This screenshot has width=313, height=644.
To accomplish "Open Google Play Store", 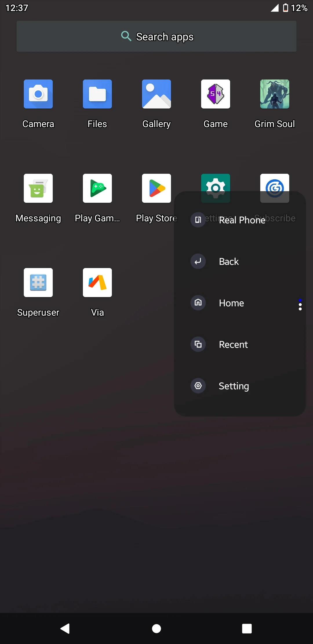I will point(156,189).
